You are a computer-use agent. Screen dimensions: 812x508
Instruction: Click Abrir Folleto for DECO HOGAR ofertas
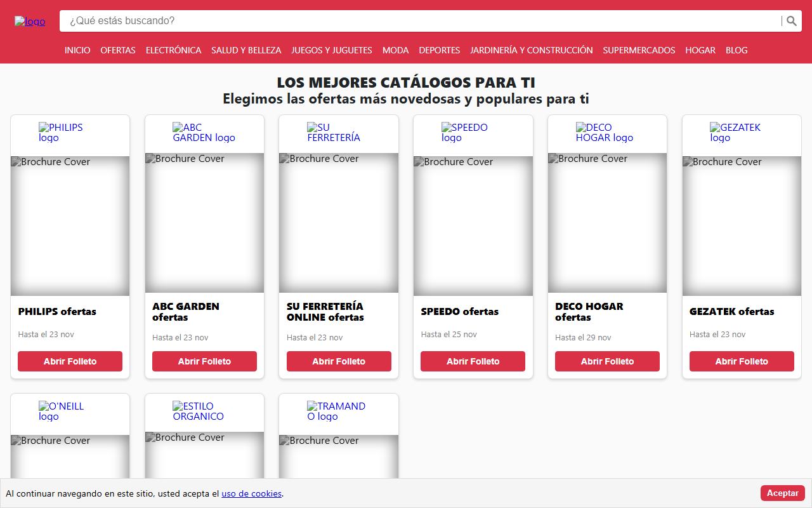607,361
